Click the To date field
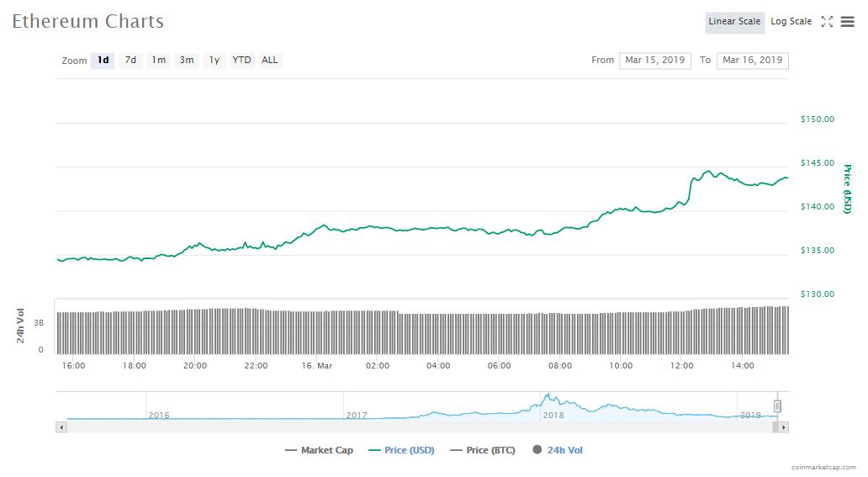Viewport: 868px width, 477px height. 752,61
